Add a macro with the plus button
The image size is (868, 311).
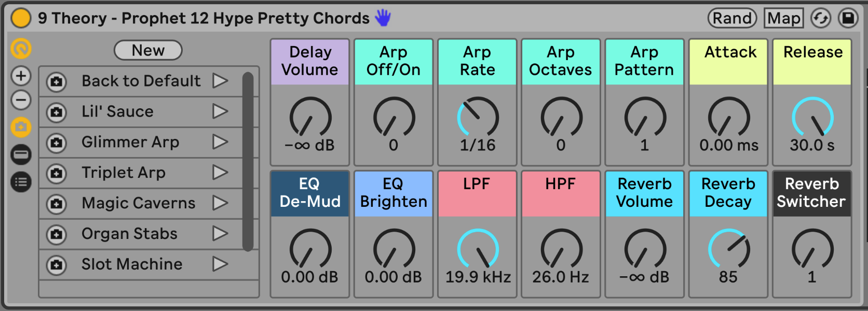click(21, 76)
